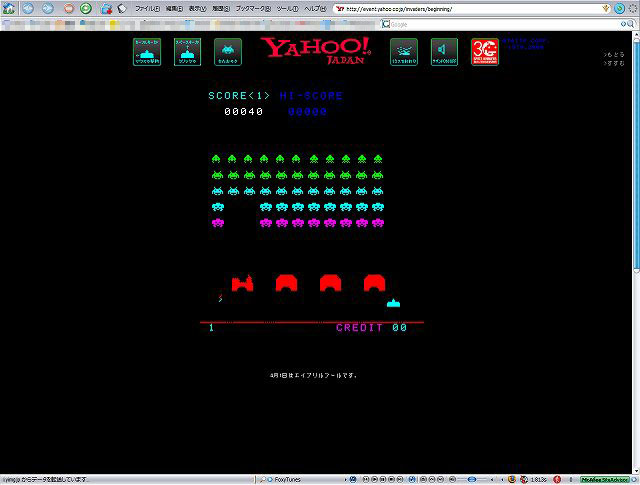The width and height of the screenshot is (640, 485).
Task: Click the green Go button beside the address bar
Action: pos(619,8)
